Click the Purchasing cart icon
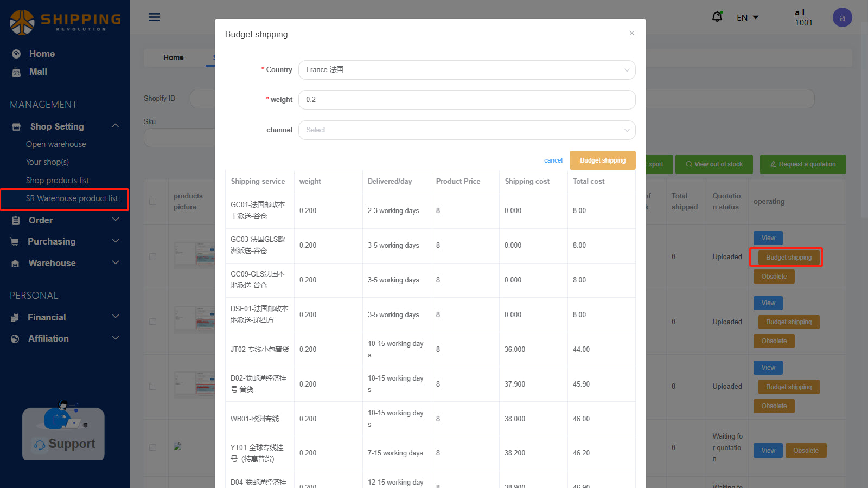This screenshot has height=488, width=868. point(16,241)
